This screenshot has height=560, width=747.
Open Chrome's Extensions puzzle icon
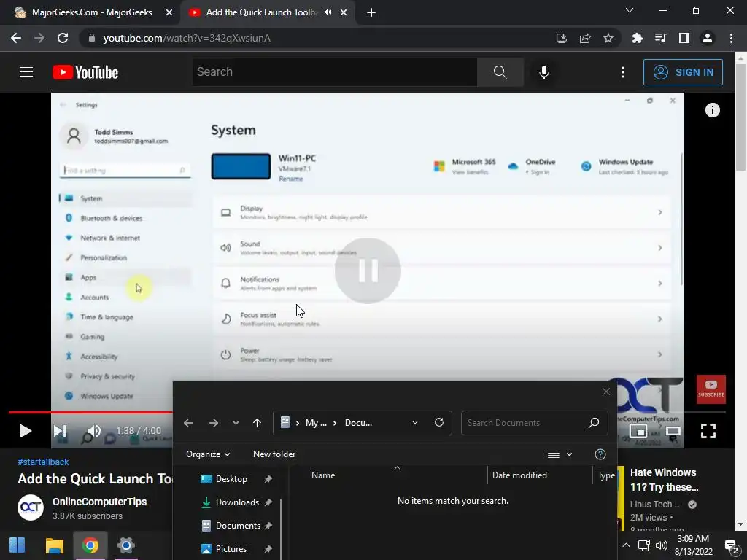637,38
